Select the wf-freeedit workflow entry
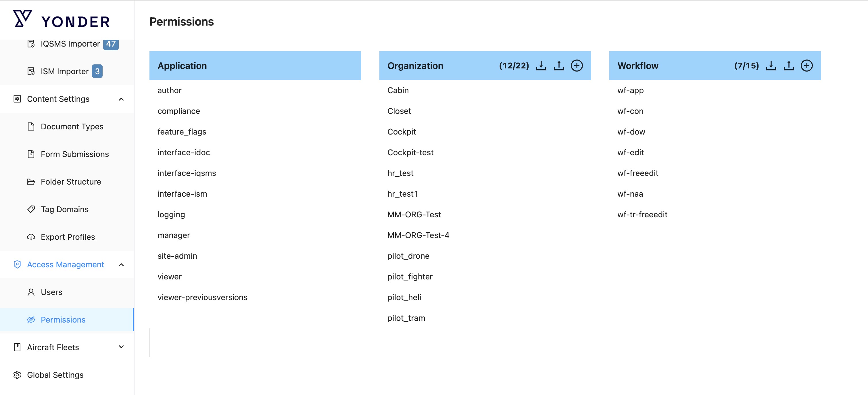Screen dimensions: 868x395 point(637,173)
